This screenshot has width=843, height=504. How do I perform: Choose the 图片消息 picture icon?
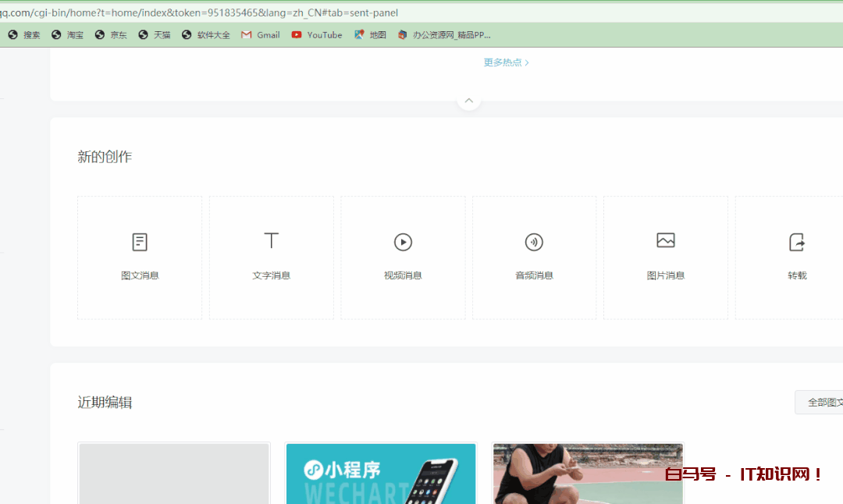point(666,241)
